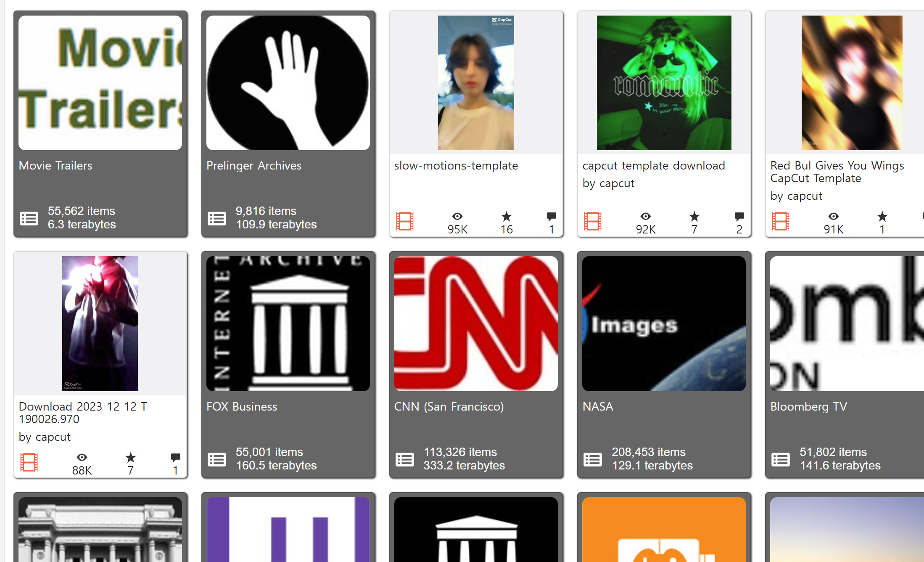Open the Bloomberg TV collection title
The image size is (924, 562).
coord(809,407)
